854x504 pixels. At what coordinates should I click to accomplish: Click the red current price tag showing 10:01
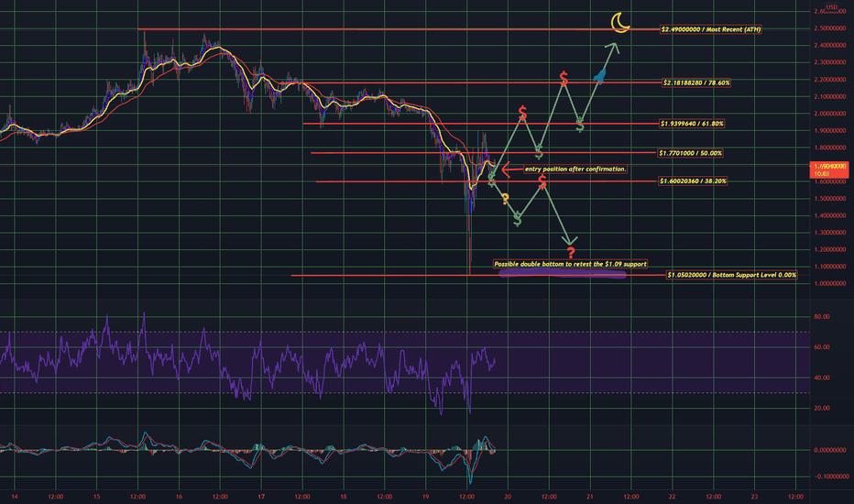[x=829, y=170]
